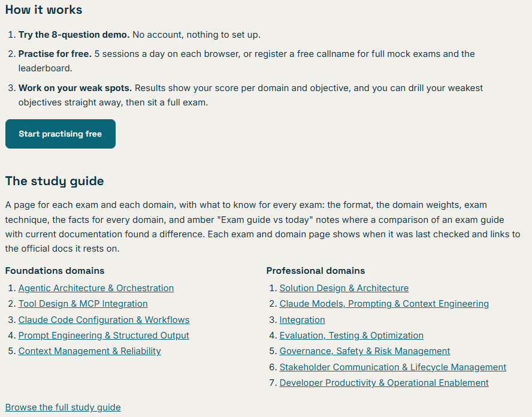532x417 pixels.
Task: Click The study guide heading
Action: [55, 181]
